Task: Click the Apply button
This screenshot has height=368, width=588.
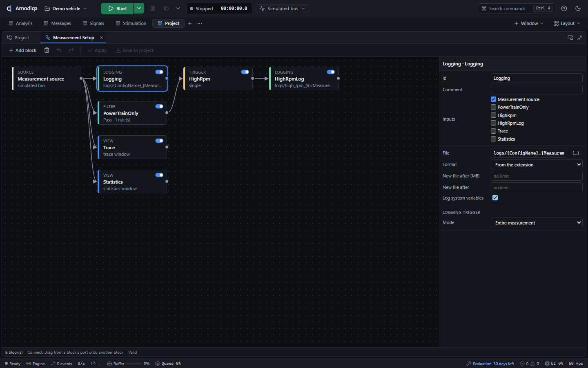Action: pyautogui.click(x=97, y=50)
